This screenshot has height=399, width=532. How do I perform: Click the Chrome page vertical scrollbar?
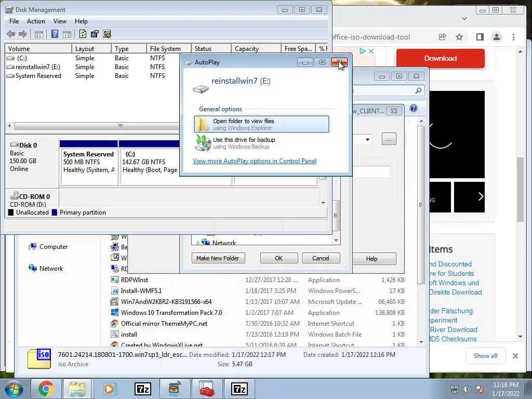click(x=521, y=189)
